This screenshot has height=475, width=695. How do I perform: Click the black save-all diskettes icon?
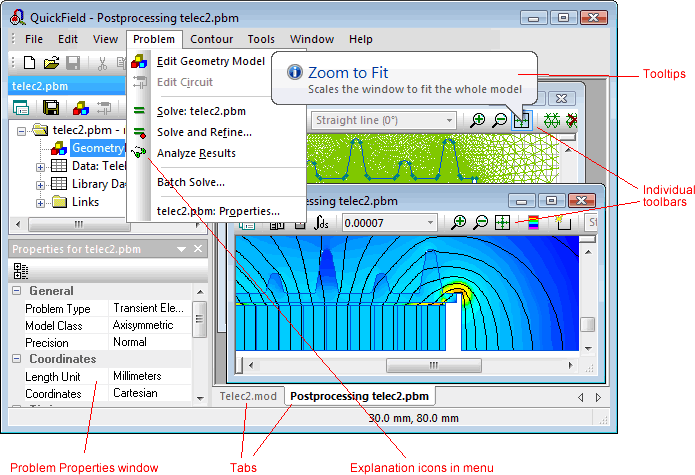51,108
